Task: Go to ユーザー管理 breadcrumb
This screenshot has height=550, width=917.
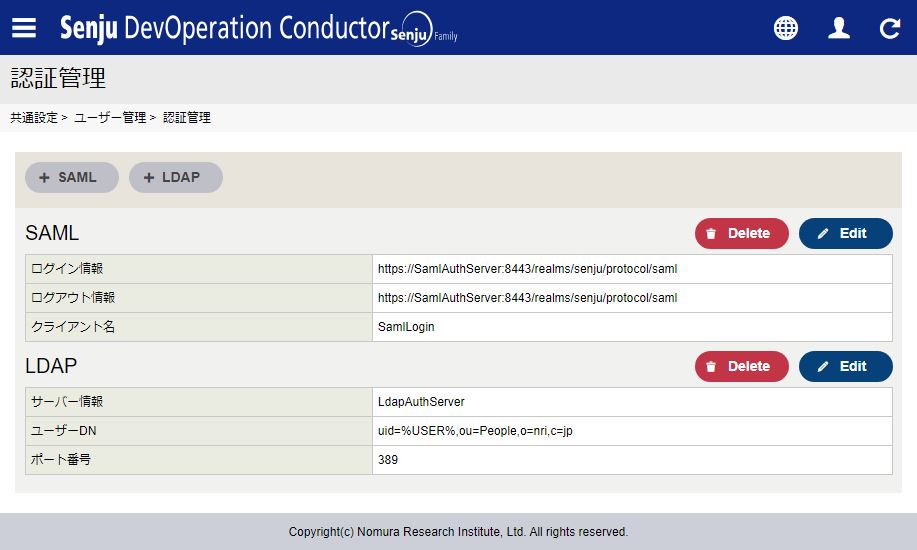Action: coord(110,118)
